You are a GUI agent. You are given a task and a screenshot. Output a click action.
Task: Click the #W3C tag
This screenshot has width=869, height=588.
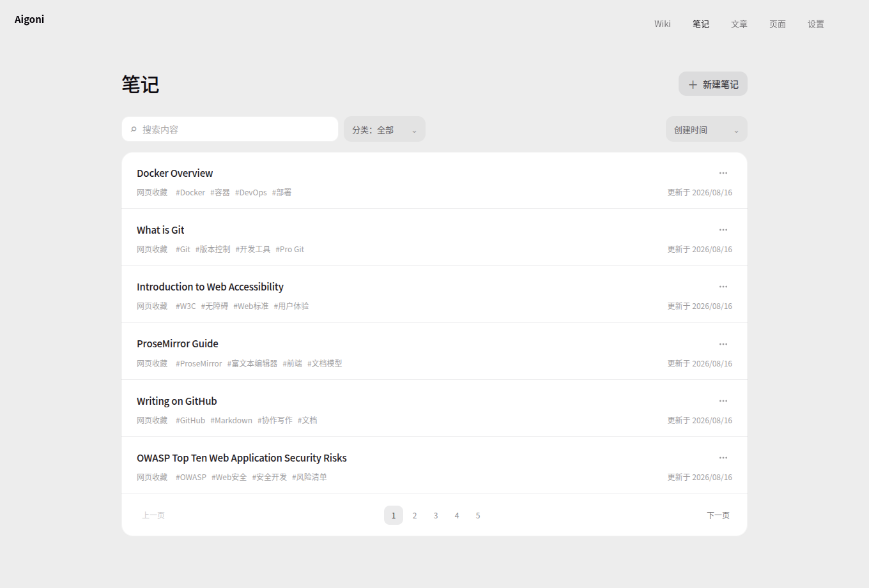click(x=186, y=306)
